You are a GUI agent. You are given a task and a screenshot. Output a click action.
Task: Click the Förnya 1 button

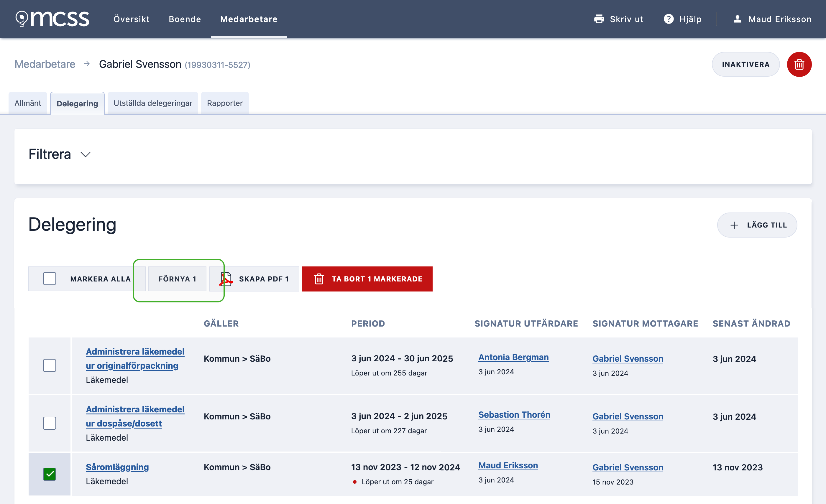pyautogui.click(x=177, y=279)
